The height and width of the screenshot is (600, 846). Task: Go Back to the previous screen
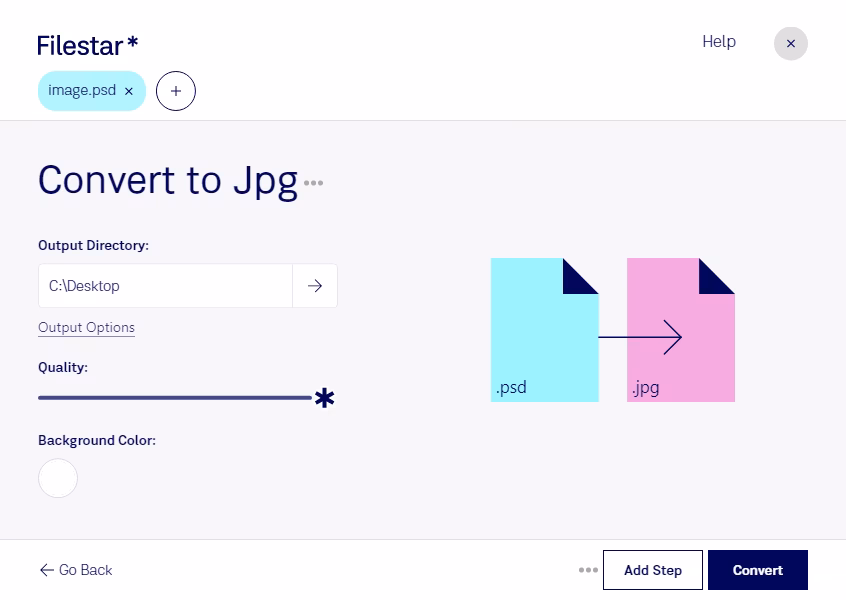click(76, 570)
